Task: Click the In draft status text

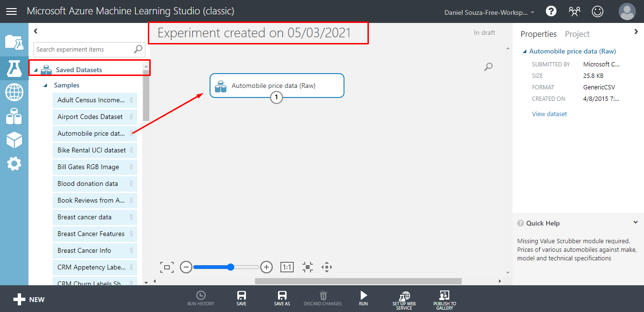Action: click(x=484, y=32)
